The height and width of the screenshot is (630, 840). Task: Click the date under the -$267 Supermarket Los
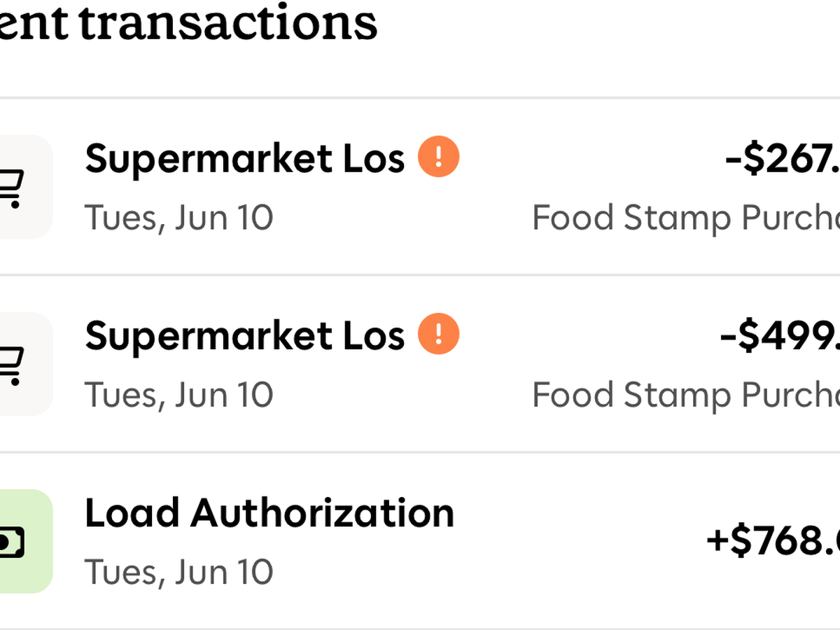tap(178, 218)
